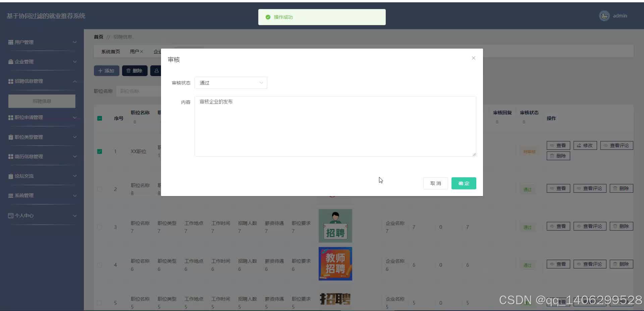The height and width of the screenshot is (311, 644).
Task: Click 查看 button for row 3
Action: click(558, 226)
